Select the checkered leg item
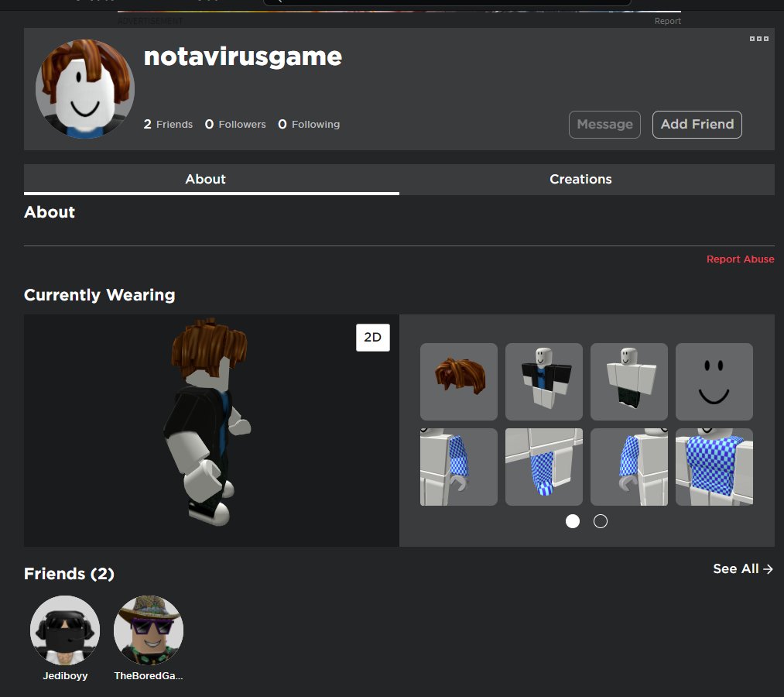This screenshot has width=784, height=697. 544,467
